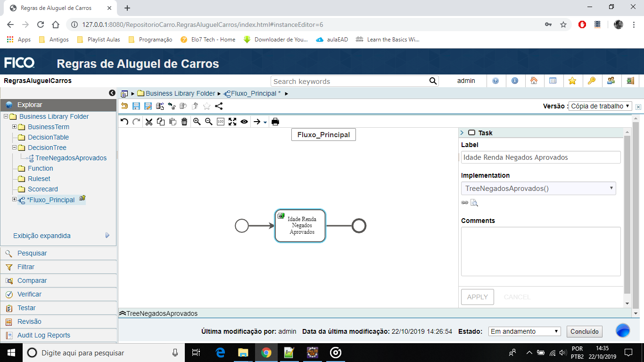Click the yellow star favorites icon
Screen dimensions: 644x362
click(572, 81)
